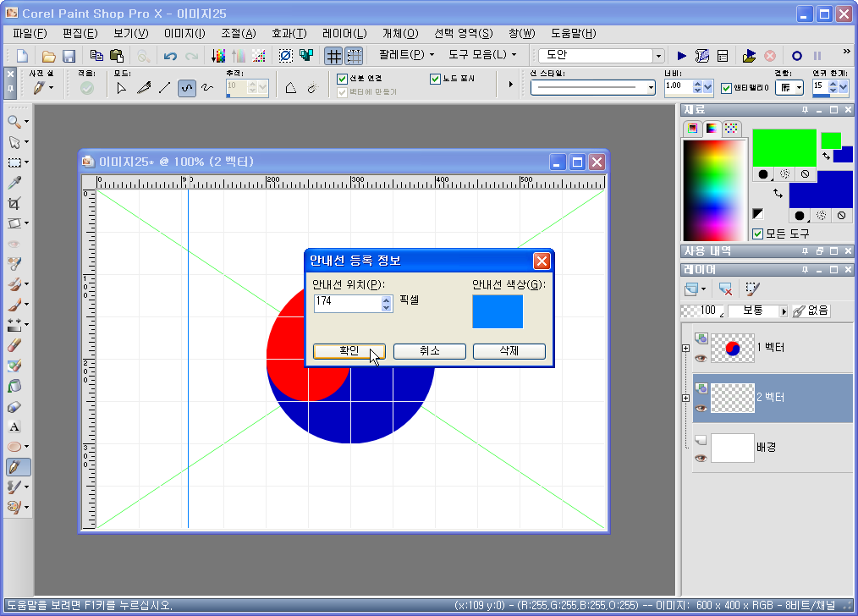Viewport: 858px width, 616px height.
Task: Select the Paint Brush tool
Action: coord(14,304)
